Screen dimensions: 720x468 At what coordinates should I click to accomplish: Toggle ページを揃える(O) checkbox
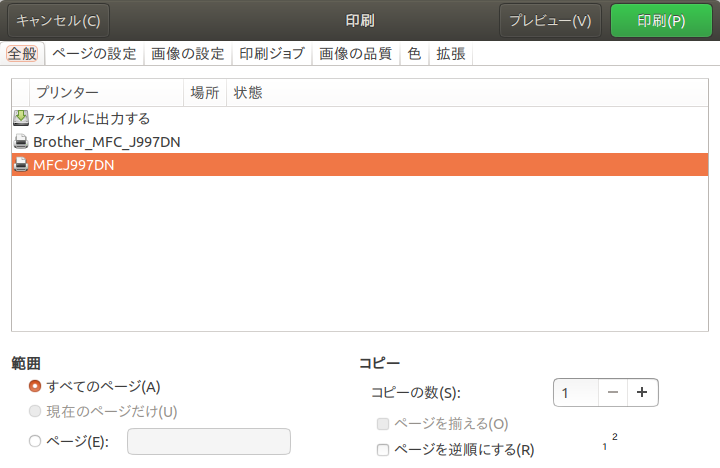pyautogui.click(x=383, y=423)
